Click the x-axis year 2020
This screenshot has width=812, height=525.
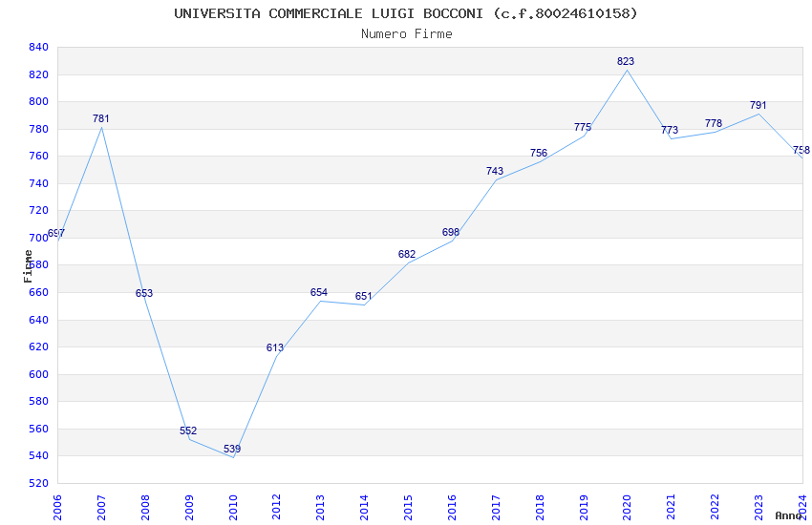point(627,507)
